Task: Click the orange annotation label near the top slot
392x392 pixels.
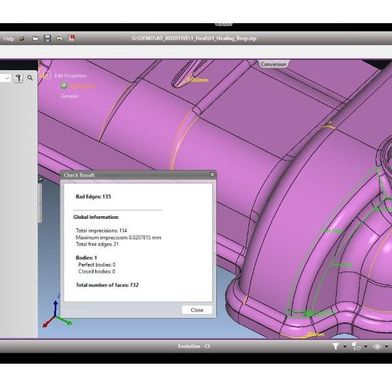Action: (197, 80)
